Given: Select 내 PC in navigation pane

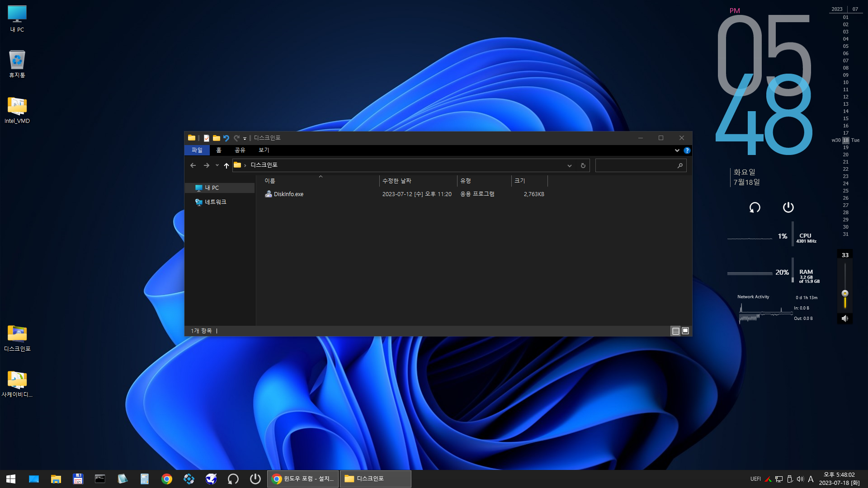Looking at the screenshot, I should click(x=220, y=188).
